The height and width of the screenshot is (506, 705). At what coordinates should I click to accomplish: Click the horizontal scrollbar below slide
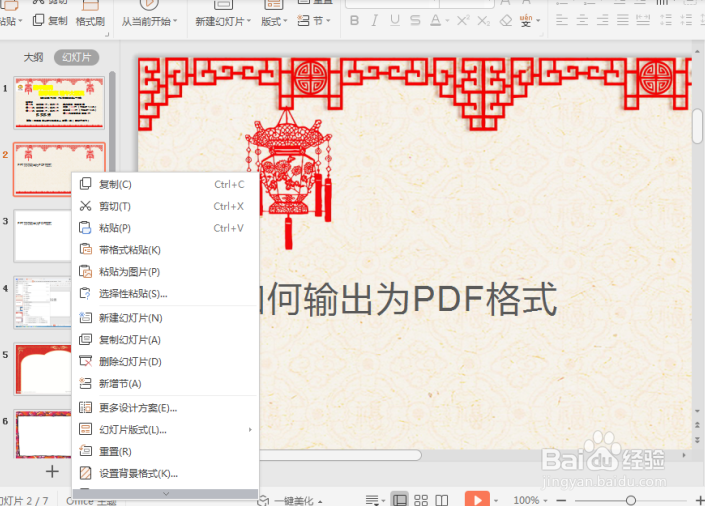(x=340, y=455)
